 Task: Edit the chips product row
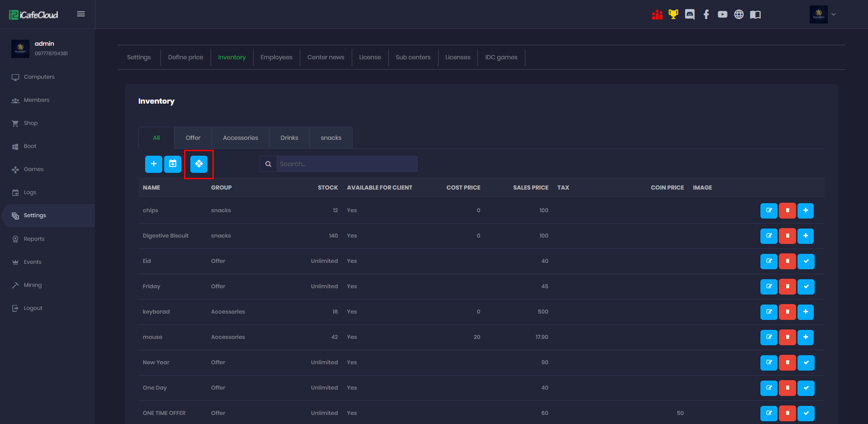pyautogui.click(x=769, y=210)
